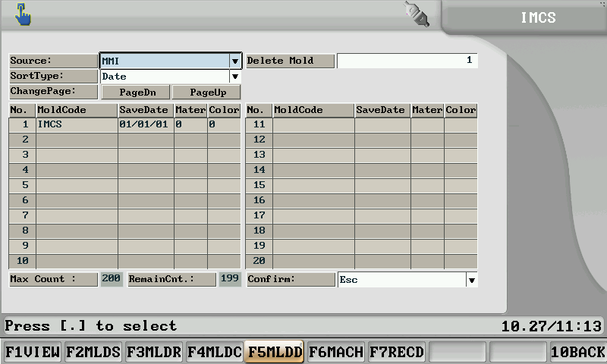Open the Source dropdown arrow

(235, 61)
